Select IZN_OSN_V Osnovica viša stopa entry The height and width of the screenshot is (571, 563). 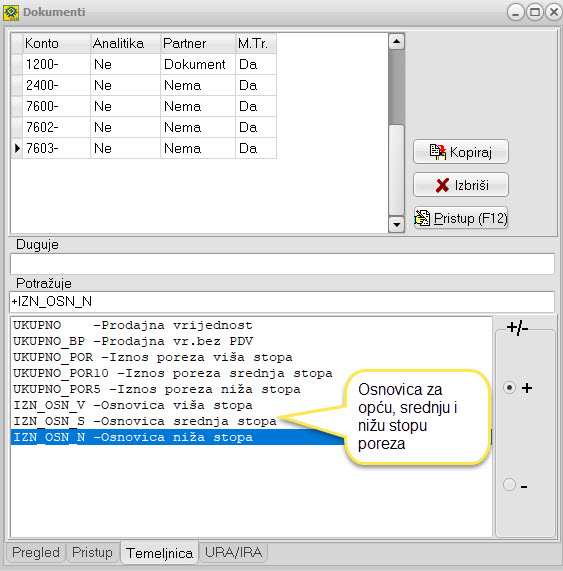133,405
